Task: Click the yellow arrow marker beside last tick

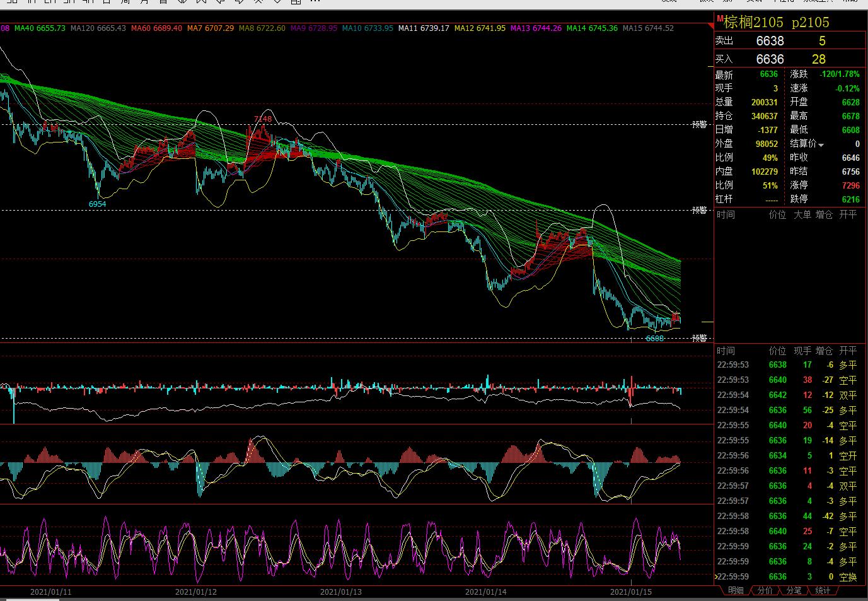Action: [x=715, y=576]
